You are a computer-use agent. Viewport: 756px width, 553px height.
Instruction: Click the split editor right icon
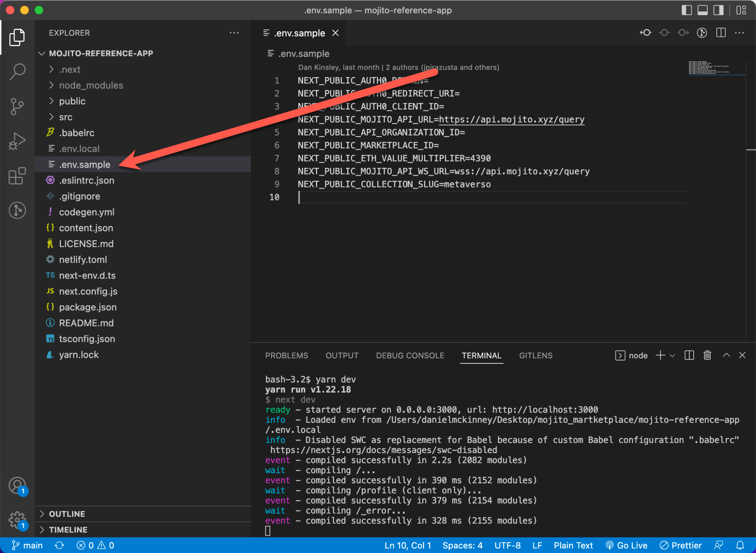721,33
